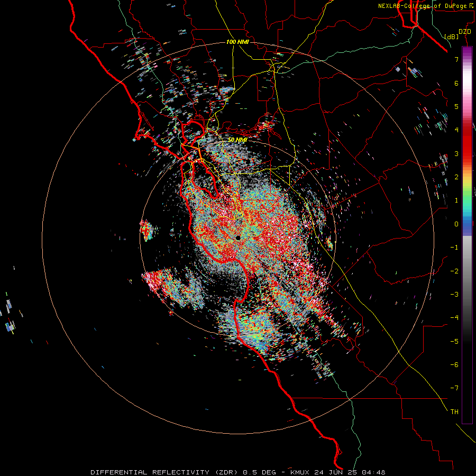Click the 3 value on color scale
476x476 pixels.
[456, 153]
